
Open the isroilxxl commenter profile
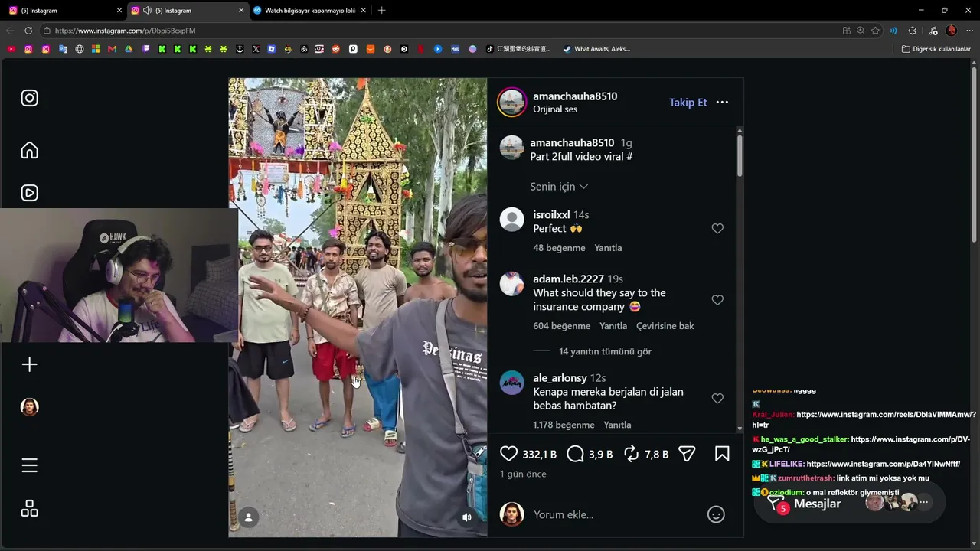[x=551, y=215]
